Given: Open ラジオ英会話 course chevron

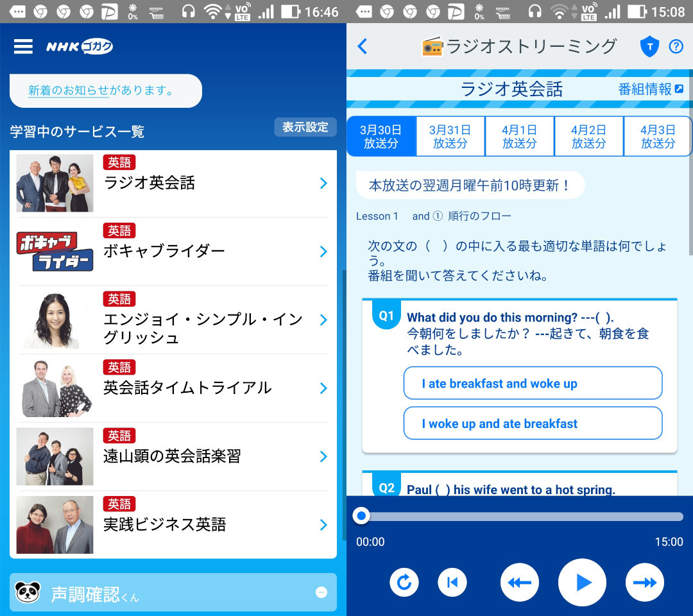Looking at the screenshot, I should (x=323, y=184).
